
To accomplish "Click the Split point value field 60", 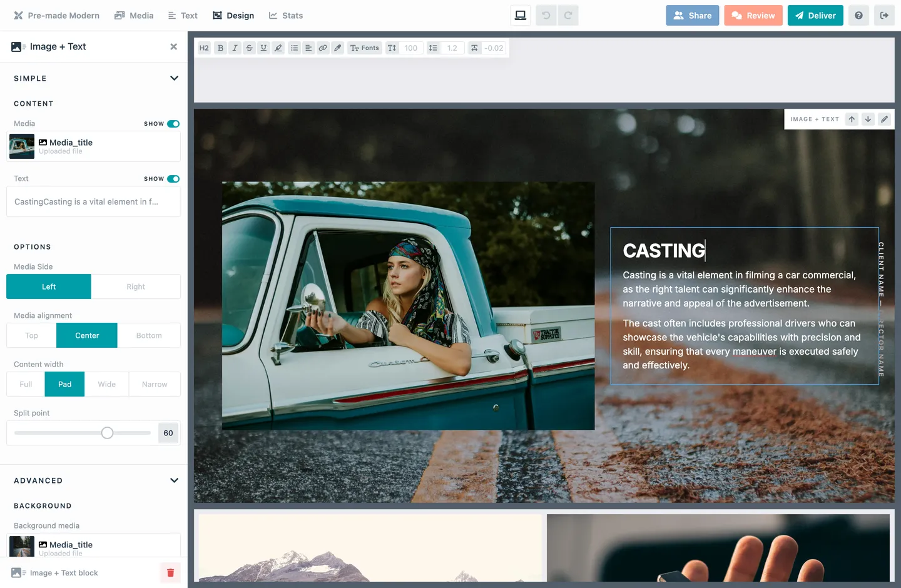I will point(168,433).
